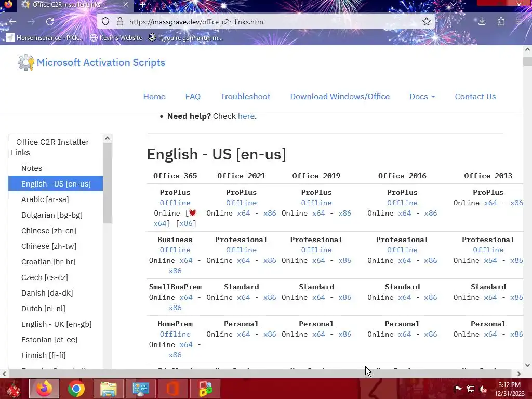Click Office 365 ProPlus Online [x86] link
This screenshot has height=399, width=532.
186,223
